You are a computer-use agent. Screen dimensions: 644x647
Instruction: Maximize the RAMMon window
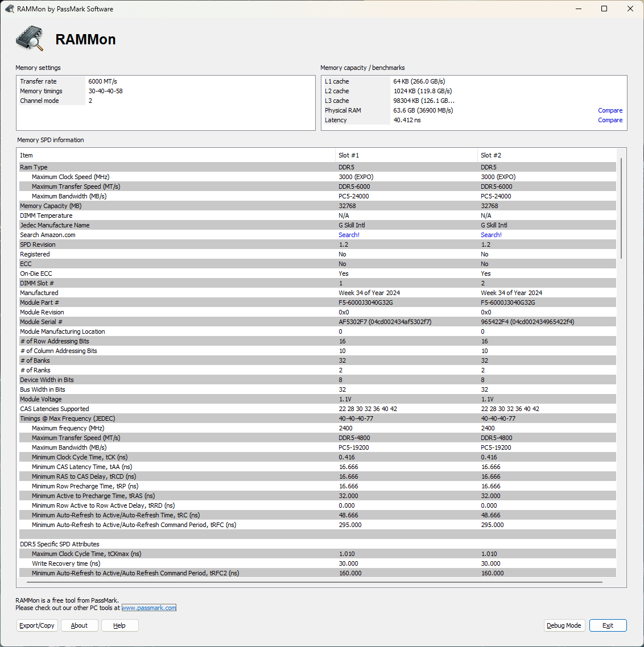point(604,9)
